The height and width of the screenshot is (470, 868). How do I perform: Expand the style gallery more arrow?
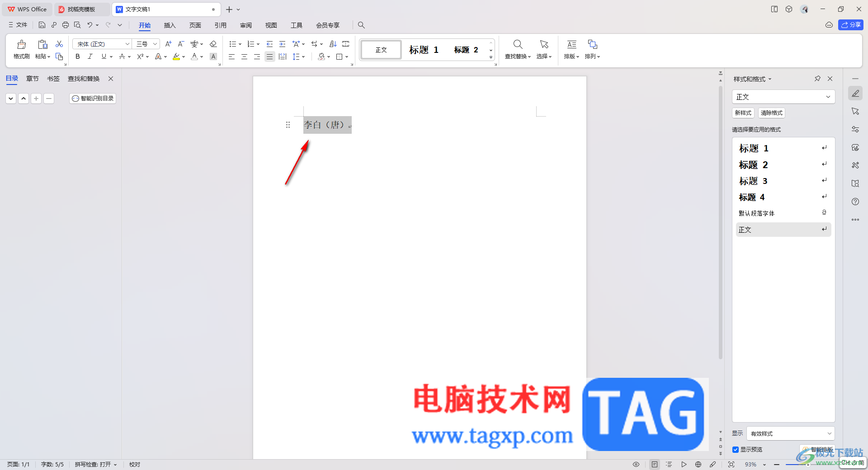(491, 57)
